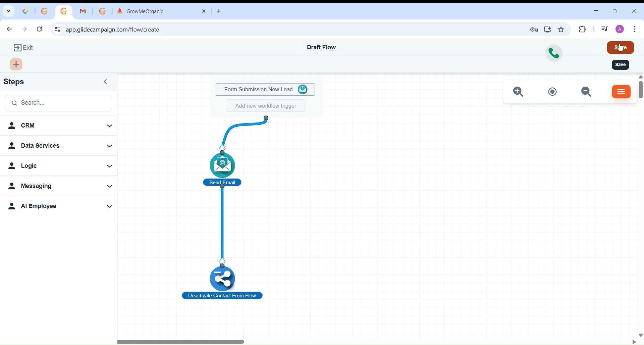Open the orange canvas menu icon
This screenshot has height=345, width=644.
tap(622, 92)
